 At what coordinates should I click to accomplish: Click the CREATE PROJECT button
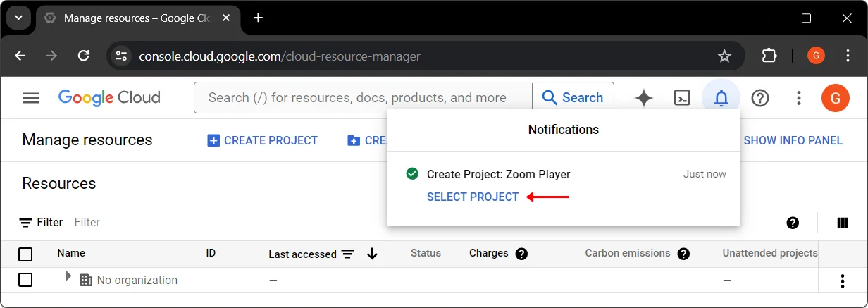pyautogui.click(x=263, y=140)
